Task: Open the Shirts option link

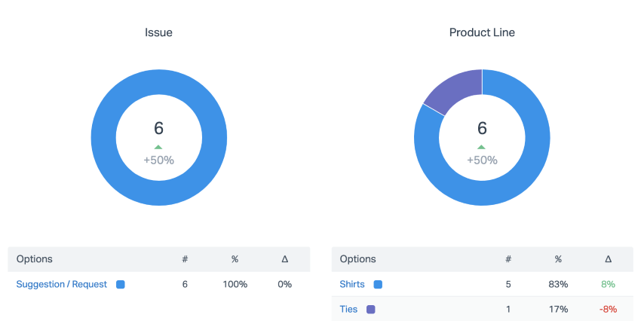Action: [352, 284]
